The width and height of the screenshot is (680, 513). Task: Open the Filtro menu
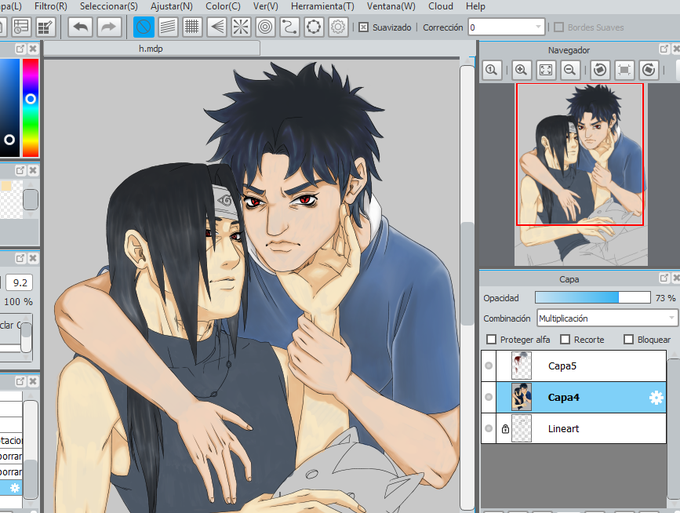click(x=51, y=6)
